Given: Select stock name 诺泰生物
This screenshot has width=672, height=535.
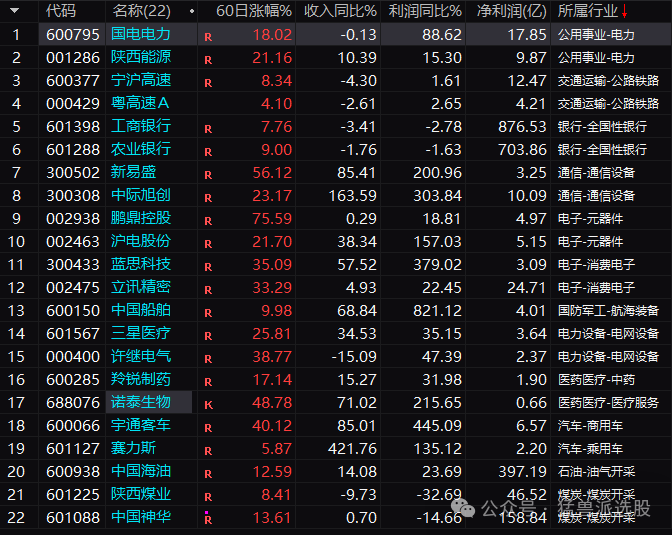Looking at the screenshot, I should pyautogui.click(x=141, y=402).
